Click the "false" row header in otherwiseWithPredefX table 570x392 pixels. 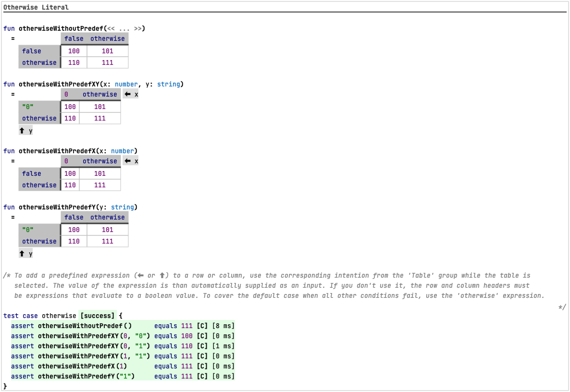pyautogui.click(x=32, y=173)
